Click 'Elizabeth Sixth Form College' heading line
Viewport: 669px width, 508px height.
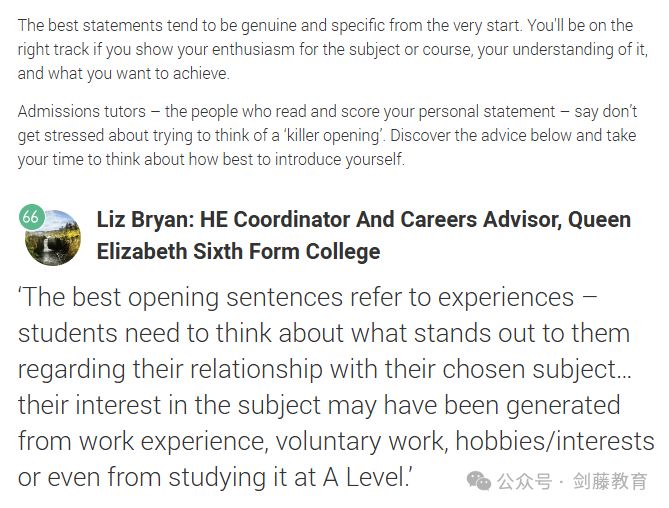coord(238,251)
